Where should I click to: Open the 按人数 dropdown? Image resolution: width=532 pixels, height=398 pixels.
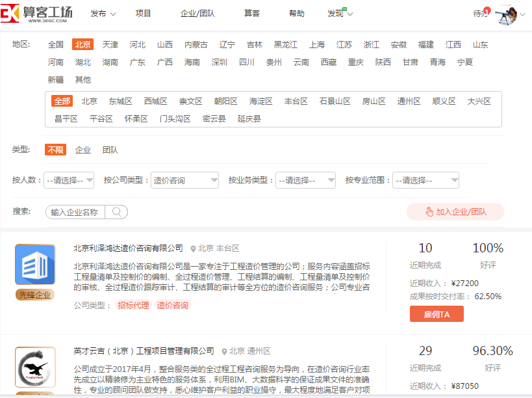(68, 179)
